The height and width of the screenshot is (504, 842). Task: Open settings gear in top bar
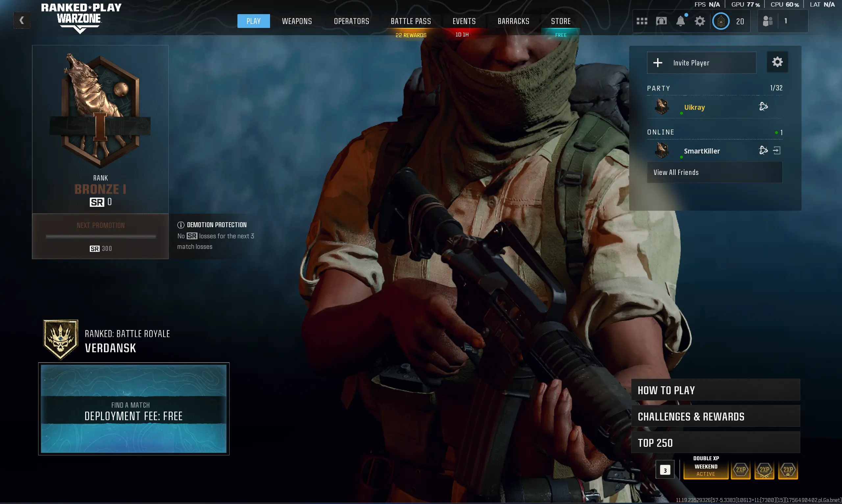[700, 21]
